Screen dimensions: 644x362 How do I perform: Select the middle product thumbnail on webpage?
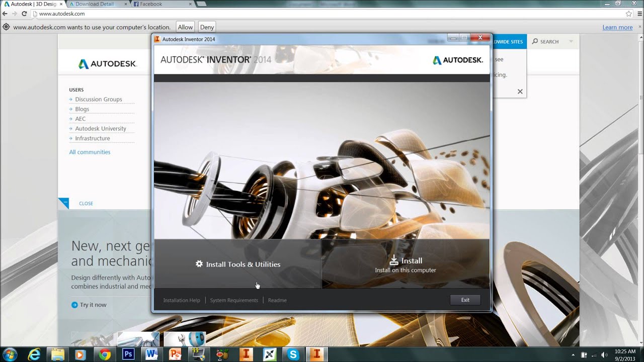pos(138,339)
